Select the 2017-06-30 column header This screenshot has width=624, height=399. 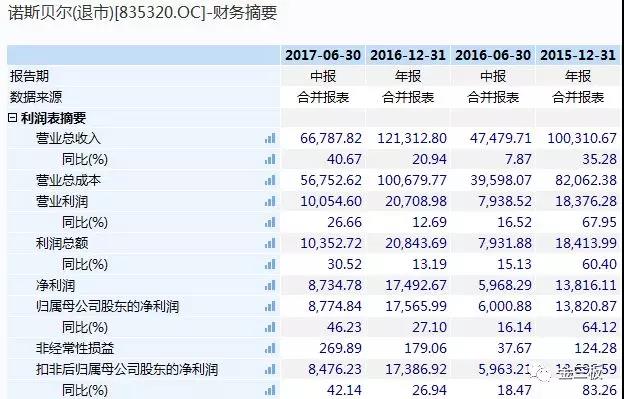(x=323, y=55)
